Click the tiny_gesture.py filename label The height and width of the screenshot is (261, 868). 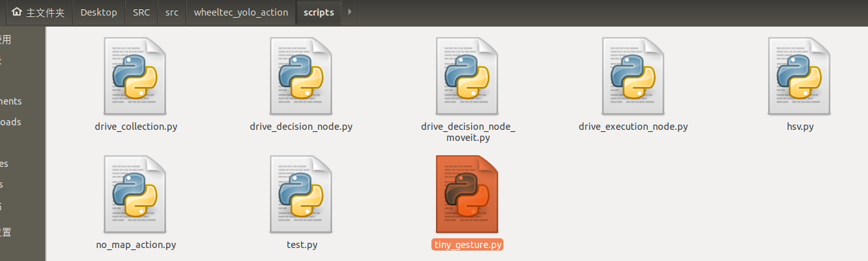468,245
